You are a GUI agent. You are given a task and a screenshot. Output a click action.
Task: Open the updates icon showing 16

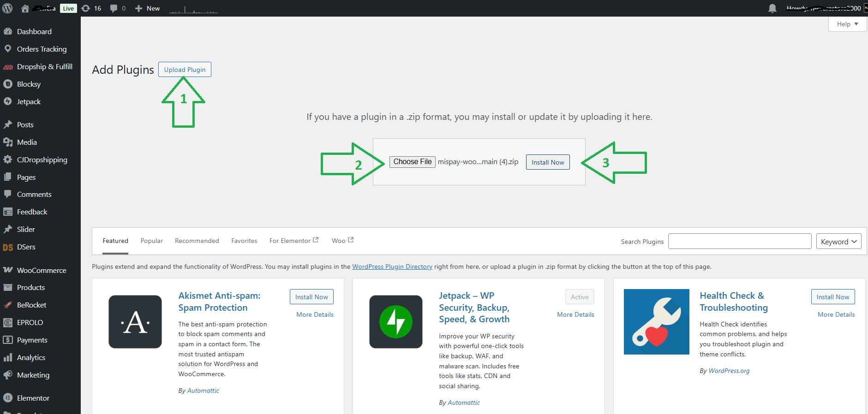coord(86,8)
